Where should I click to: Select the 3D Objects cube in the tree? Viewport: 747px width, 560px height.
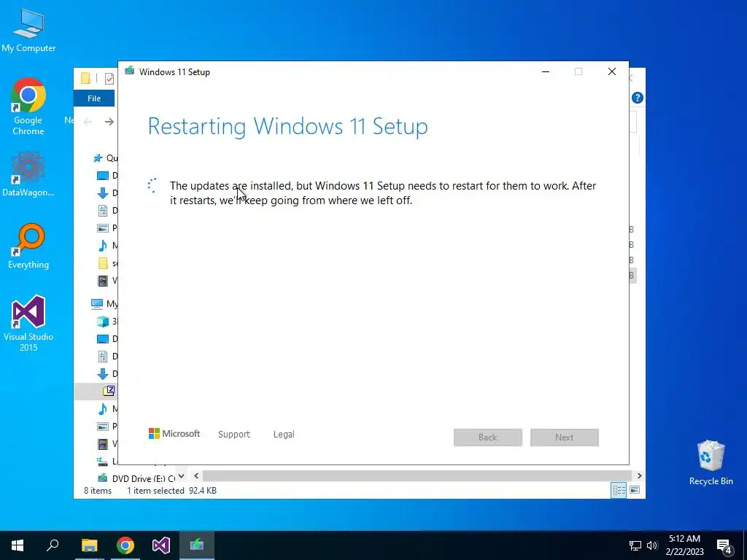pyautogui.click(x=102, y=322)
